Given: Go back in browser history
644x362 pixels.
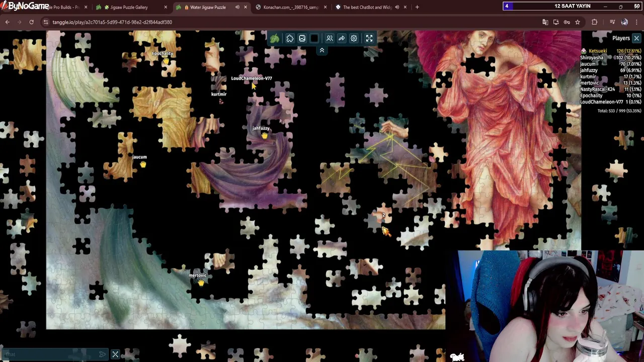Looking at the screenshot, I should pos(7,22).
